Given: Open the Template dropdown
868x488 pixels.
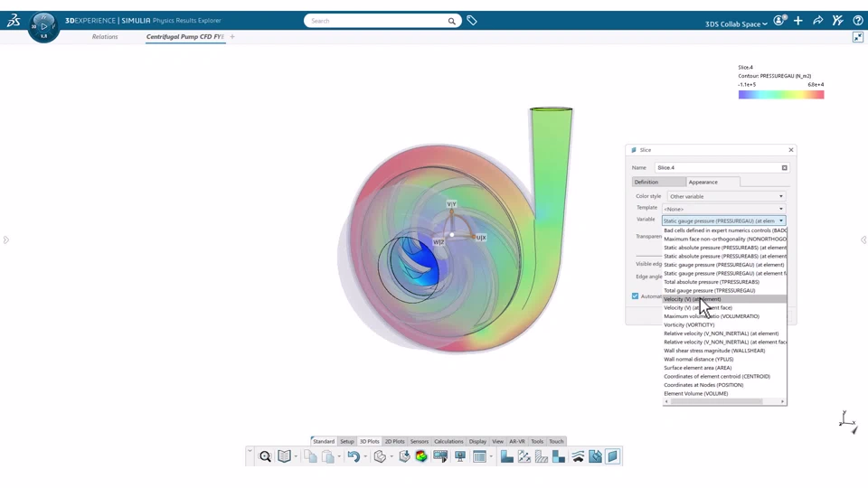Looking at the screenshot, I should [x=723, y=209].
